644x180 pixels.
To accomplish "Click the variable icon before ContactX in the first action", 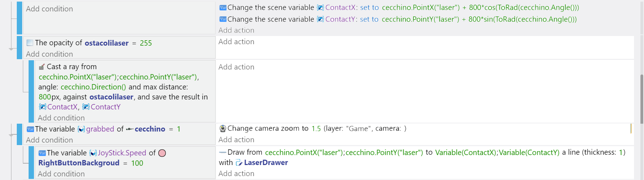I will coord(320,7).
